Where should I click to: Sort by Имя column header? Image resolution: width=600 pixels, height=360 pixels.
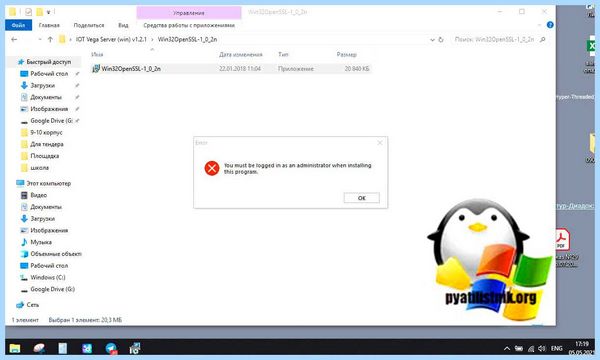coord(97,54)
